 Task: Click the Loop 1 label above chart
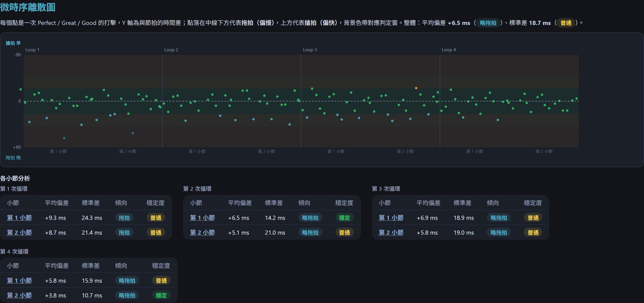32,50
